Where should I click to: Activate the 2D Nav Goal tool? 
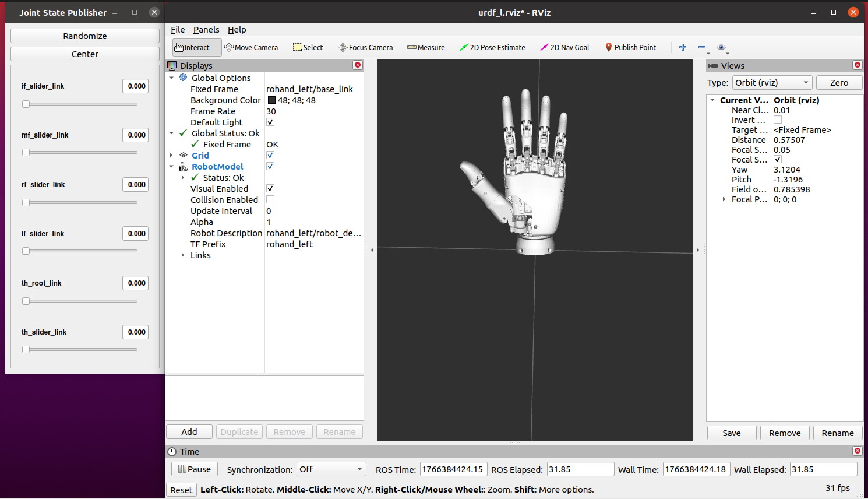pyautogui.click(x=564, y=48)
